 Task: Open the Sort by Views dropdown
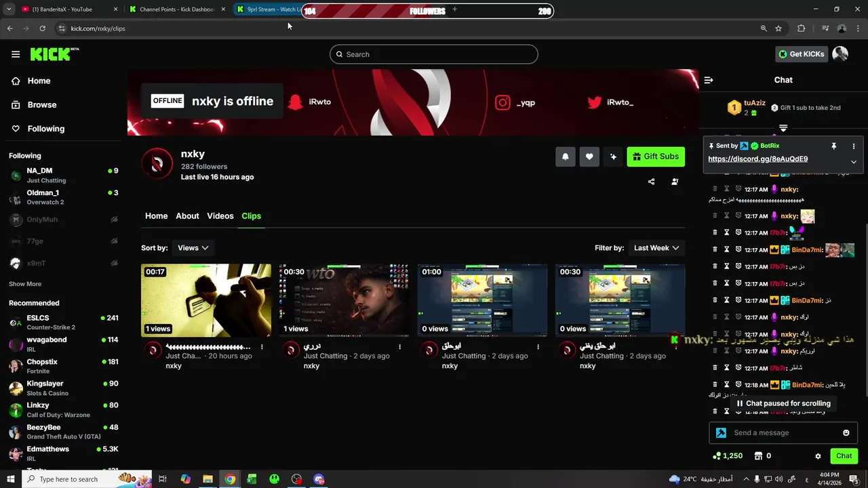[x=193, y=248]
